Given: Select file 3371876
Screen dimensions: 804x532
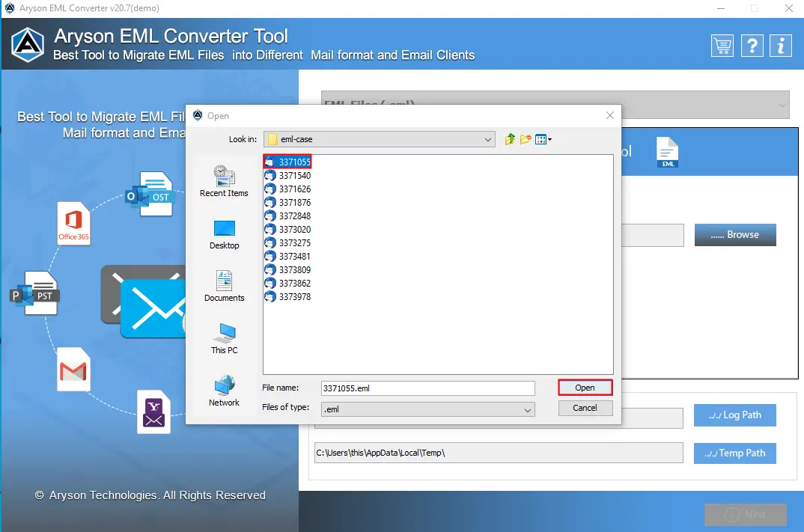Looking at the screenshot, I should coord(287,203).
